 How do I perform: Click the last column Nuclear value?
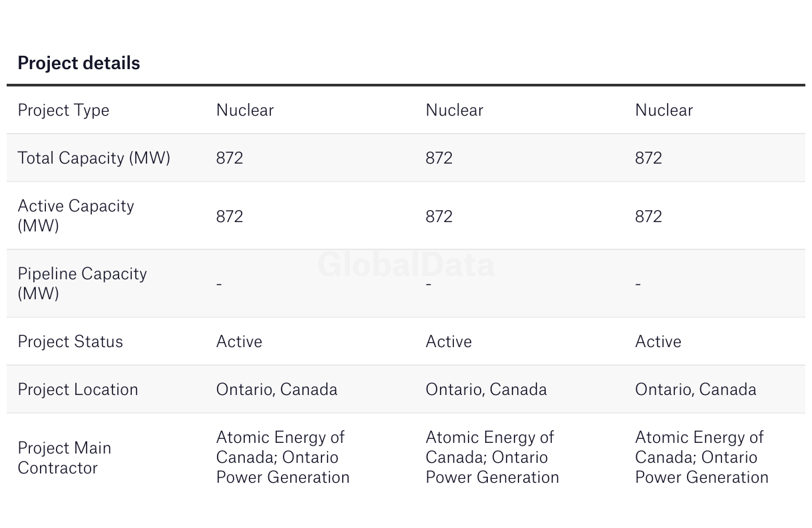[664, 110]
